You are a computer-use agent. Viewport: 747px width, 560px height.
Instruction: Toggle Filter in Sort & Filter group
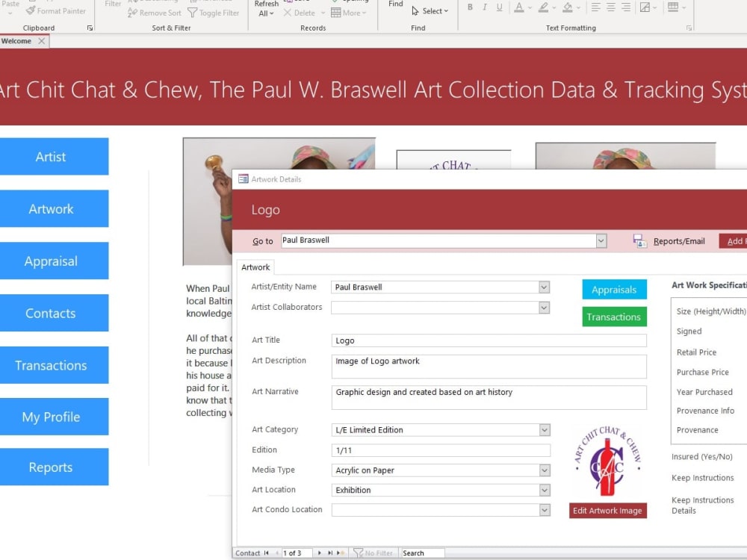[213, 13]
